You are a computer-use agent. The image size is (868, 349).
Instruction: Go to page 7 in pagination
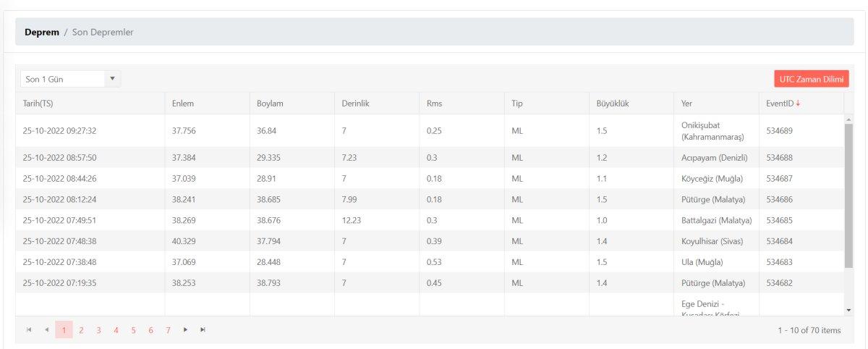coord(168,330)
